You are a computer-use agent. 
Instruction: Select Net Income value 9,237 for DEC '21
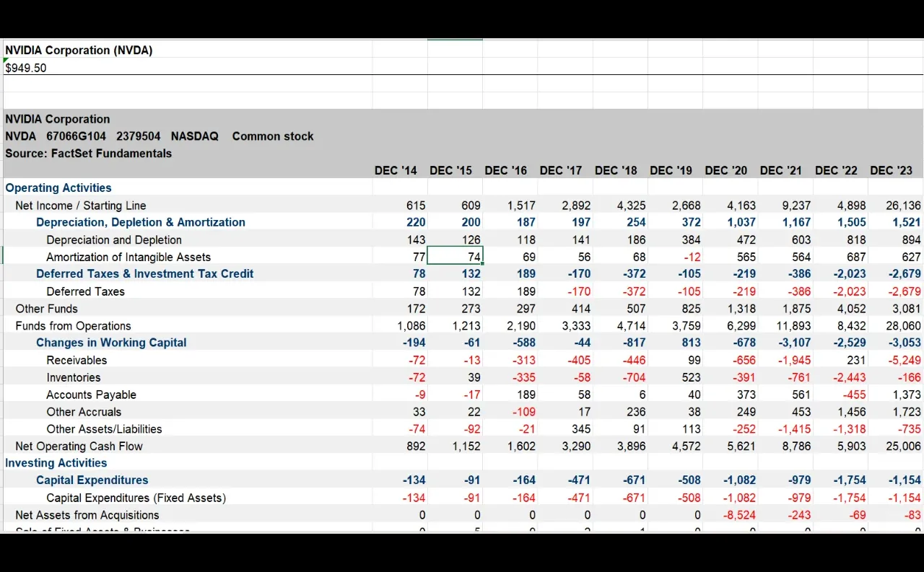point(796,206)
